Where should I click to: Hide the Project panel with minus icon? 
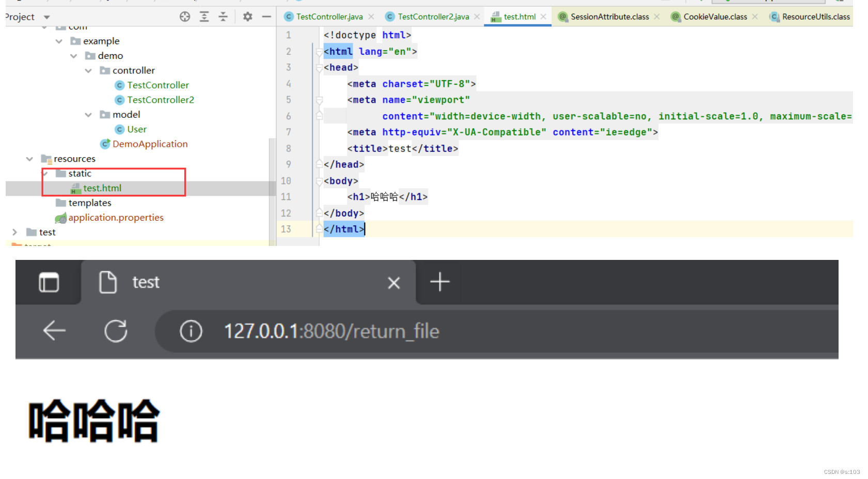(266, 17)
